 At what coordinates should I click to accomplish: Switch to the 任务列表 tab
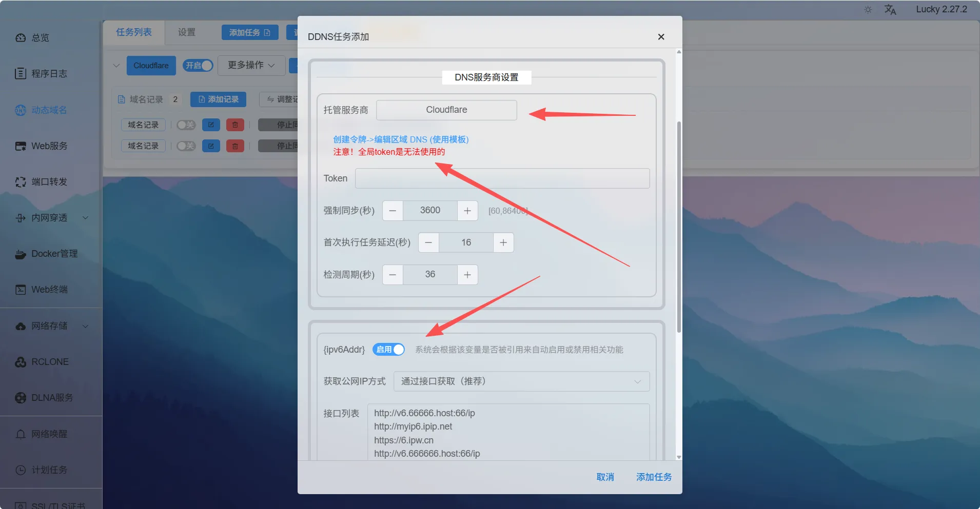[134, 32]
